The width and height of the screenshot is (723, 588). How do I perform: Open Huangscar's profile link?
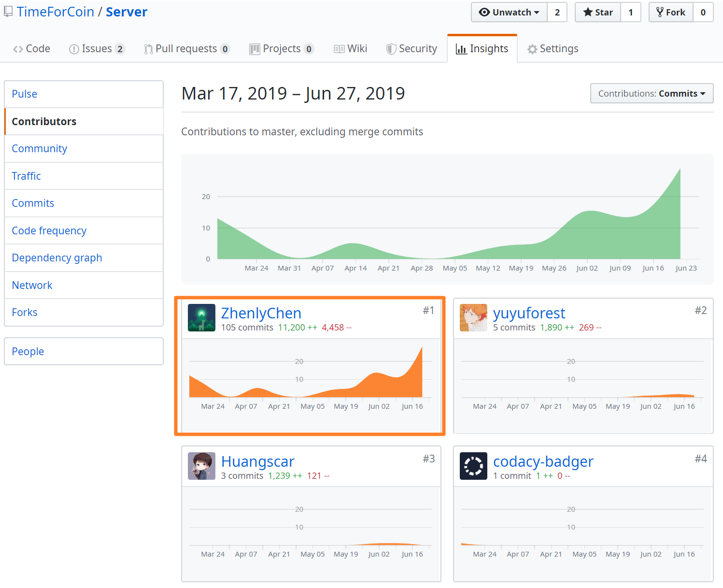258,461
